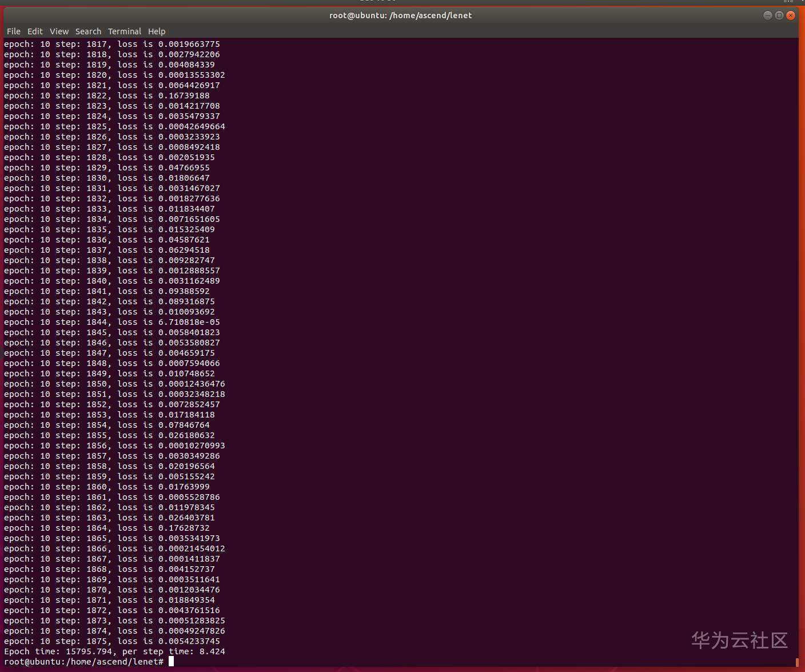Screen dimensions: 805x672
Task: Select the step 1820 loss 0.00013553302 line
Action: 114,75
